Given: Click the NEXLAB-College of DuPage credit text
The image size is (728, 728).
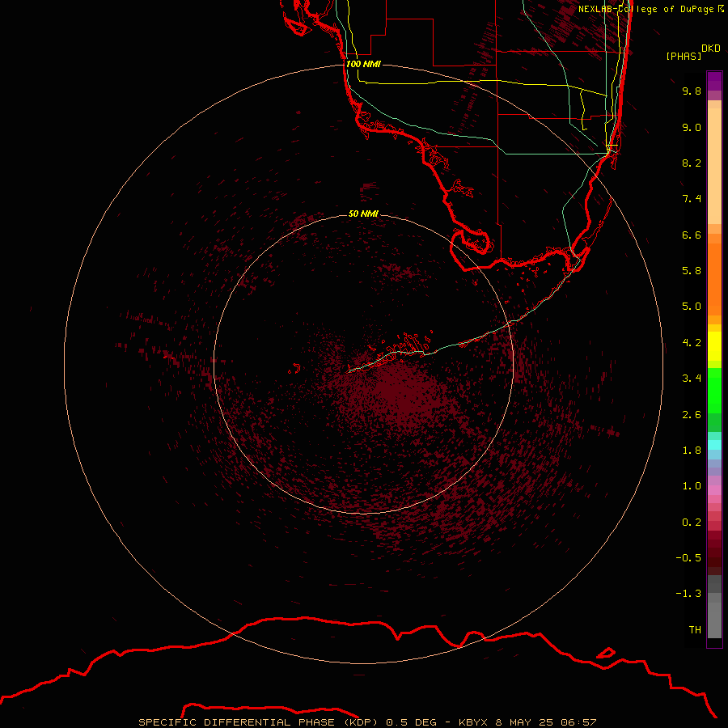Looking at the screenshot, I should point(645,9).
